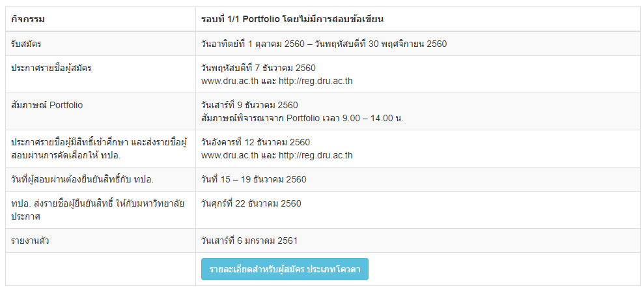Screen dimensions: 644x290
Task: Click the กิจกรรม column header
Action: (x=28, y=20)
